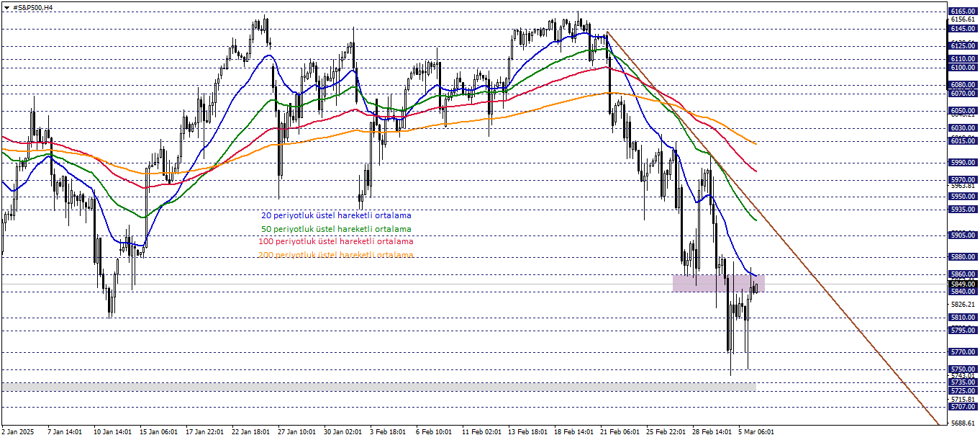The image size is (980, 440).
Task: Click the 22 Jan 18:01 time label
Action: 251,432
